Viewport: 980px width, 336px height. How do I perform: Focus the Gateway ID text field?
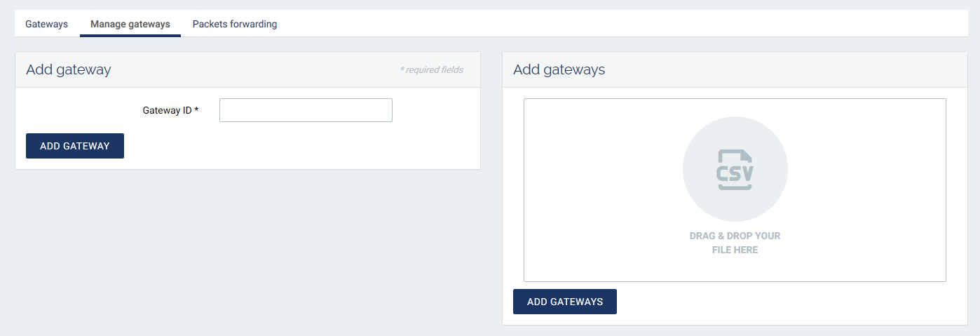tap(306, 110)
